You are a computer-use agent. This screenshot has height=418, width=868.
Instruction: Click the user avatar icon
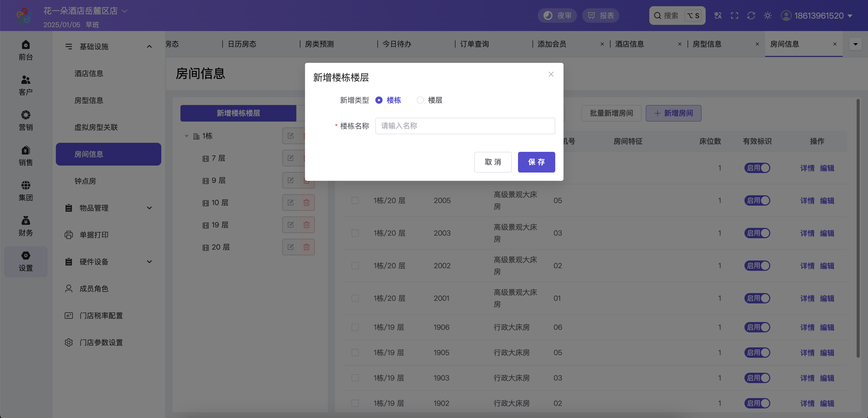click(786, 16)
